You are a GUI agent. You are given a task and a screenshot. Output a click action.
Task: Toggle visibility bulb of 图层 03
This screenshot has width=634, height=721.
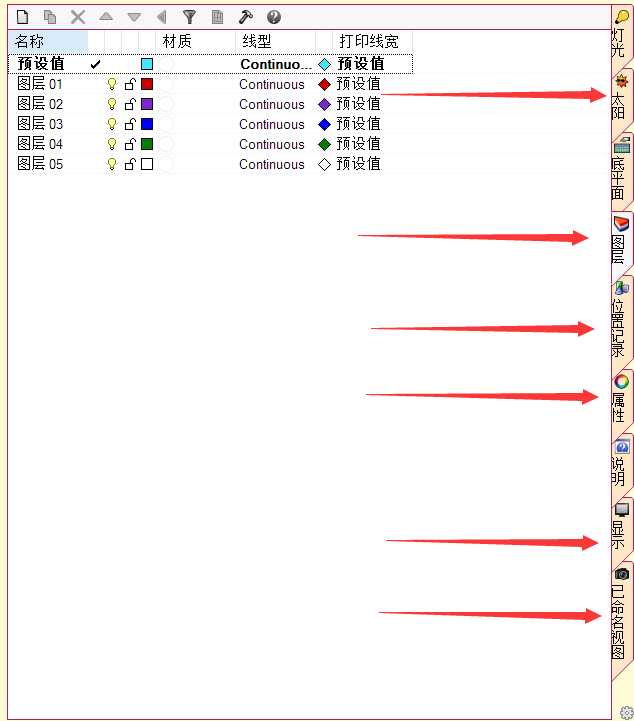(x=112, y=124)
